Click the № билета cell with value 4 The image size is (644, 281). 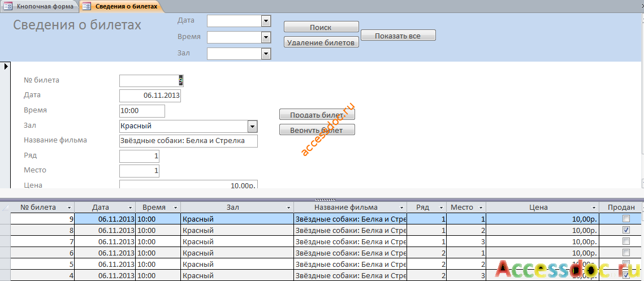click(x=42, y=275)
